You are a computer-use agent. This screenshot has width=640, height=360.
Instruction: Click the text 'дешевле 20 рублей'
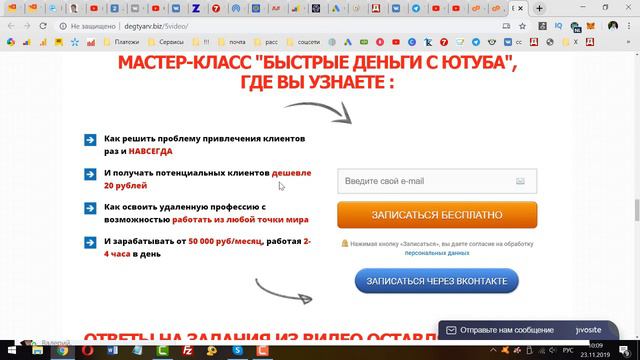207,179
